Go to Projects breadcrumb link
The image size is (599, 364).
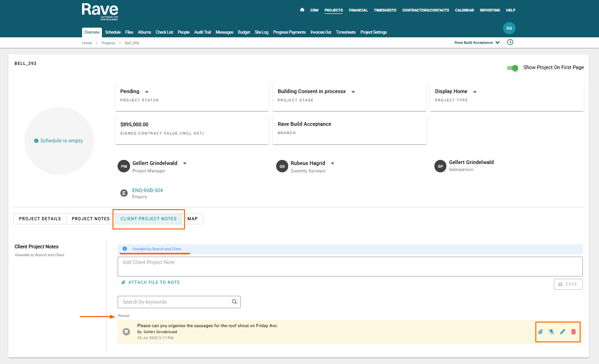click(x=108, y=43)
